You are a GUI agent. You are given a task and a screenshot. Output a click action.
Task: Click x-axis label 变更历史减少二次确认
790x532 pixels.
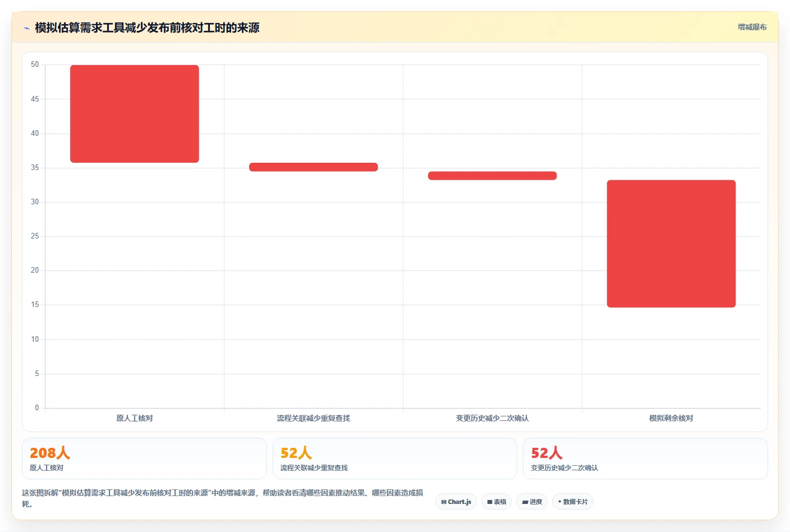click(493, 418)
